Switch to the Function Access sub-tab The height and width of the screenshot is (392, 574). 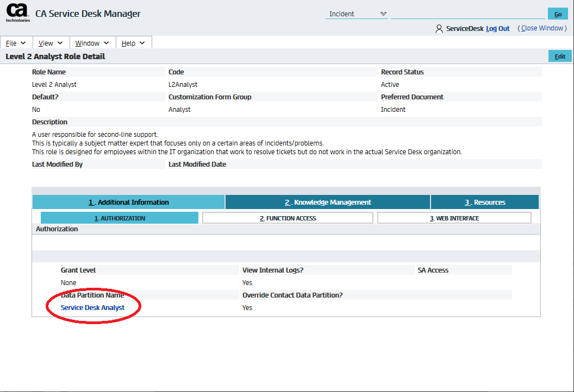(x=288, y=218)
